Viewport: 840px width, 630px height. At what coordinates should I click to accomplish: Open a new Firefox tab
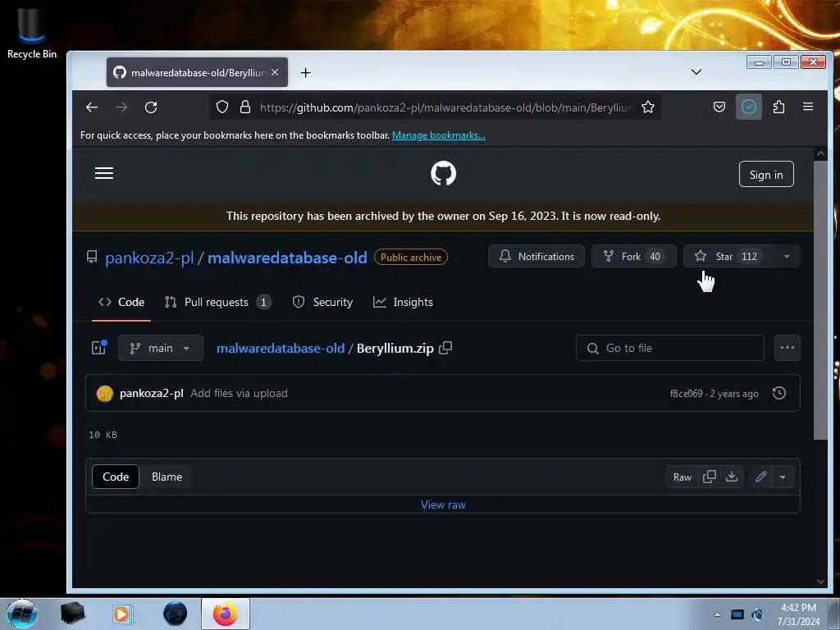[x=305, y=72]
